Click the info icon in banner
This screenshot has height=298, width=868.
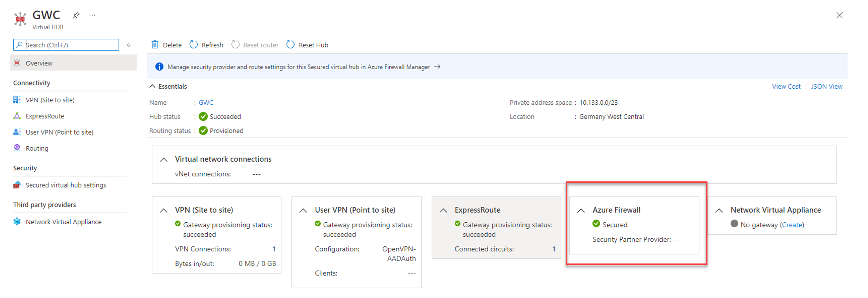159,67
